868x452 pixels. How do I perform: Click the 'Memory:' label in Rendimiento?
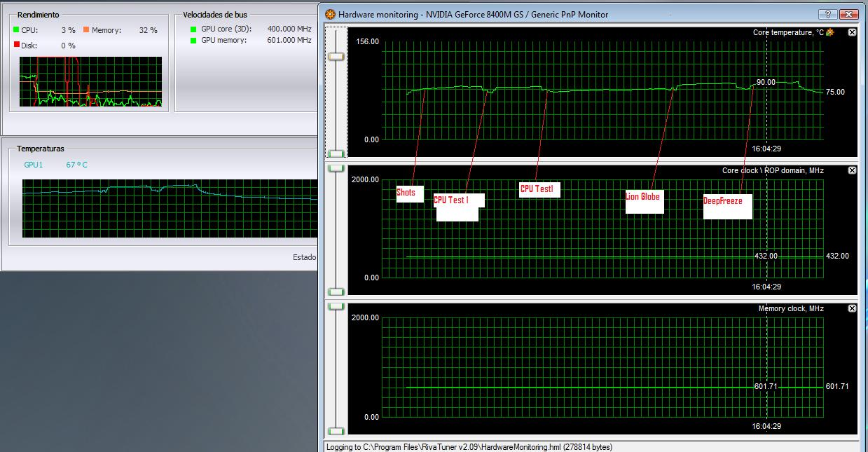(x=106, y=30)
